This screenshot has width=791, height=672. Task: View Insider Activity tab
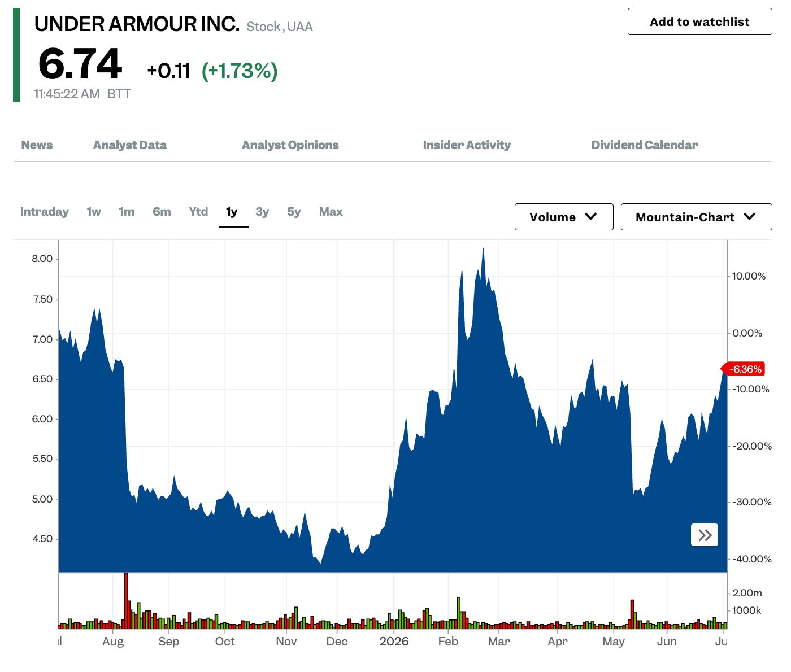click(467, 145)
